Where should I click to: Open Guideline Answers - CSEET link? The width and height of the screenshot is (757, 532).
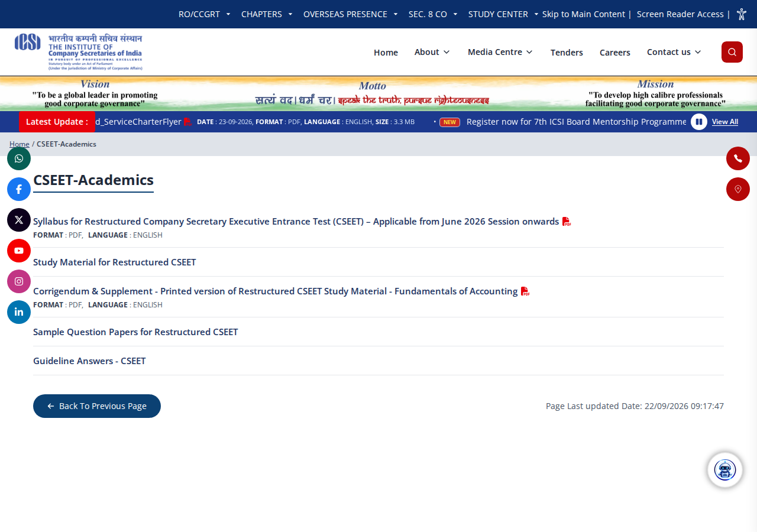[89, 361]
